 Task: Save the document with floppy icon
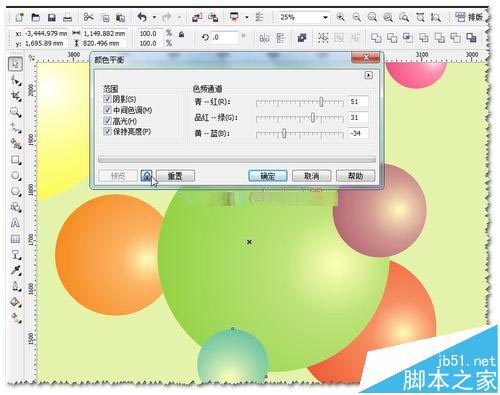[52, 17]
